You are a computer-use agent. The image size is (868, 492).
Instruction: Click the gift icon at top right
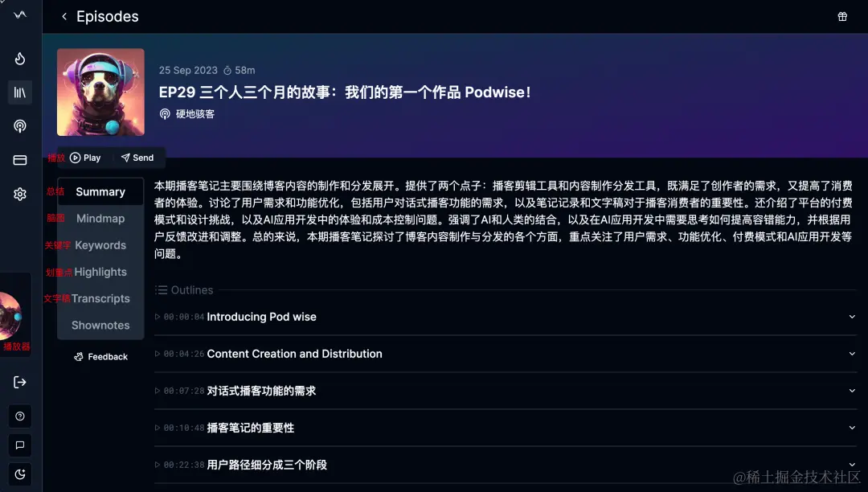tap(842, 16)
